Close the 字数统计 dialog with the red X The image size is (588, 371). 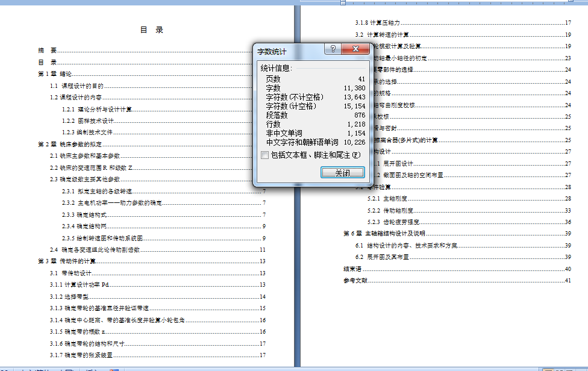(355, 49)
